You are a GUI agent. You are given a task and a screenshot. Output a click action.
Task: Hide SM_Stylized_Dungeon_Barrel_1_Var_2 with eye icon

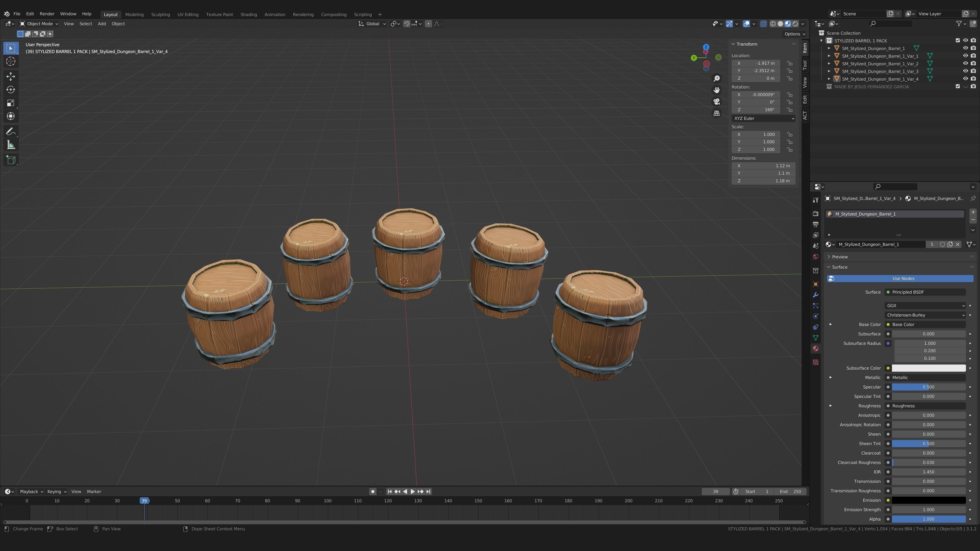tap(965, 64)
